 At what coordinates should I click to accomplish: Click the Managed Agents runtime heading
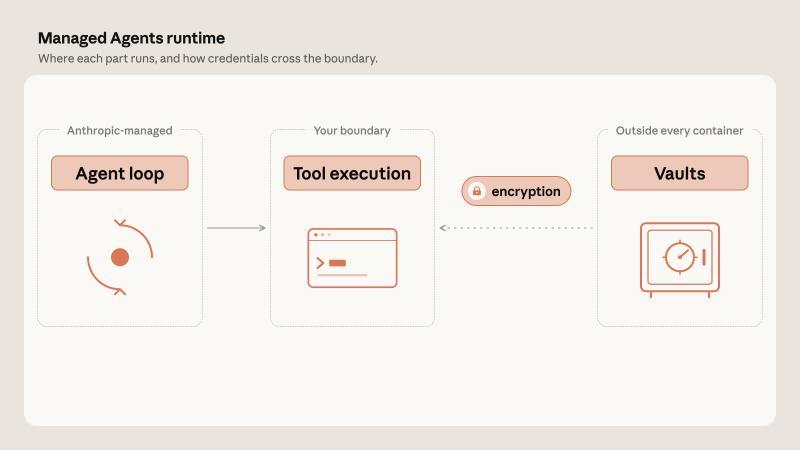tap(131, 38)
